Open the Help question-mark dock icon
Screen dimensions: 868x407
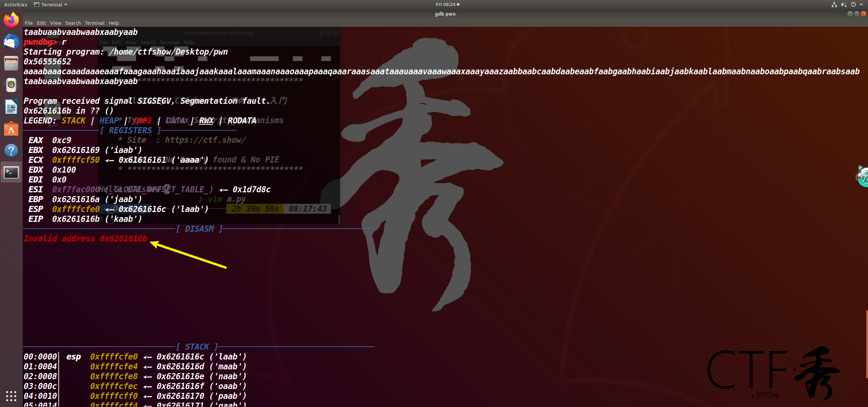pos(11,151)
